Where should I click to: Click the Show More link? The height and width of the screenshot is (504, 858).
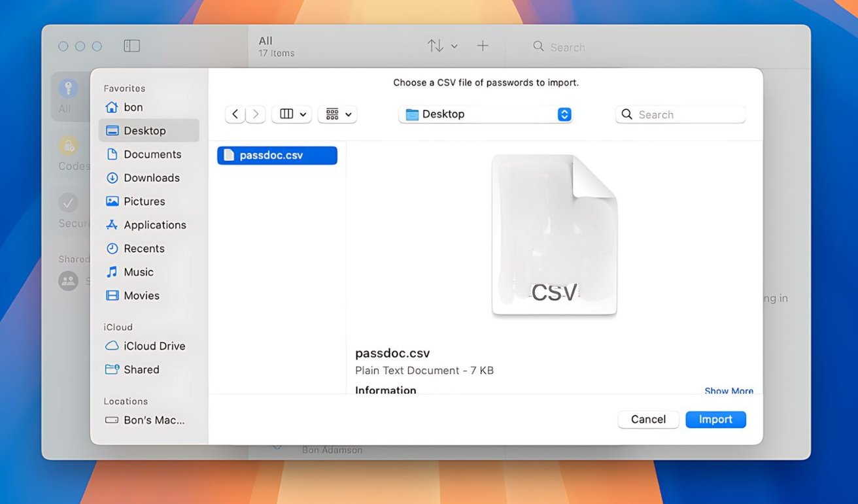[x=729, y=390]
